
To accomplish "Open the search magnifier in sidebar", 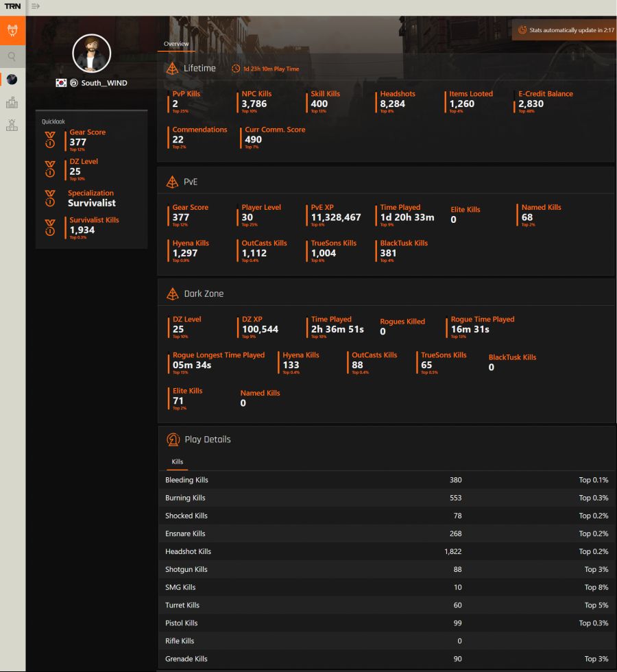I will (x=12, y=57).
